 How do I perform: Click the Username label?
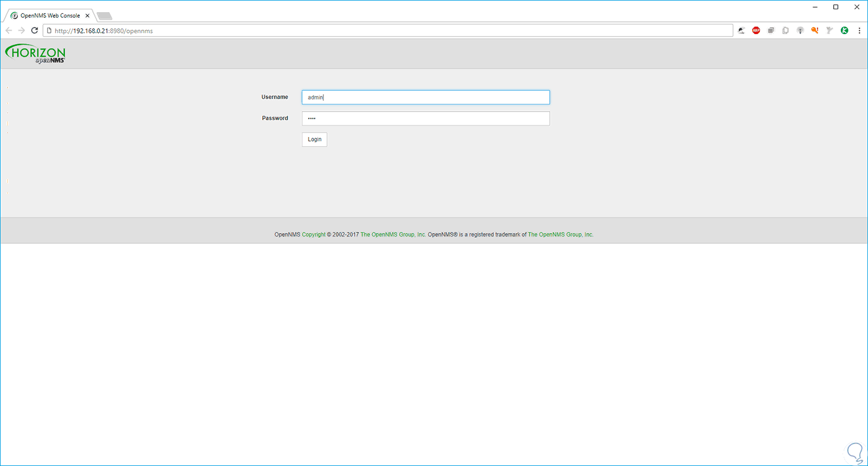coord(275,97)
